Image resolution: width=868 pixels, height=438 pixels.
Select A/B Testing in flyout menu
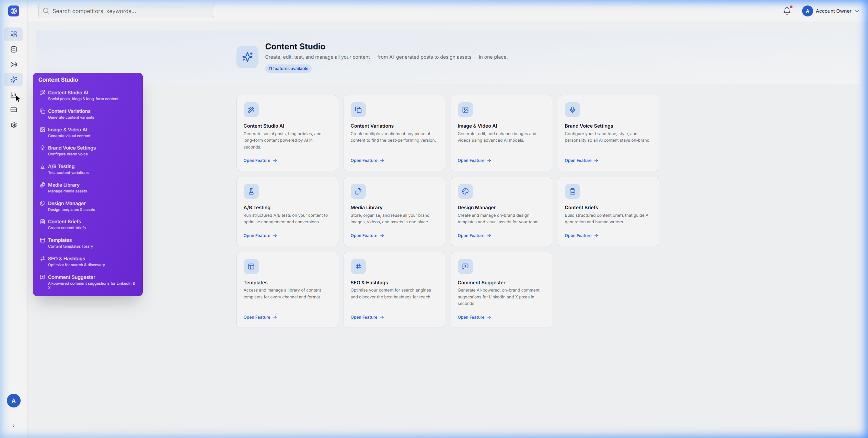click(x=88, y=169)
